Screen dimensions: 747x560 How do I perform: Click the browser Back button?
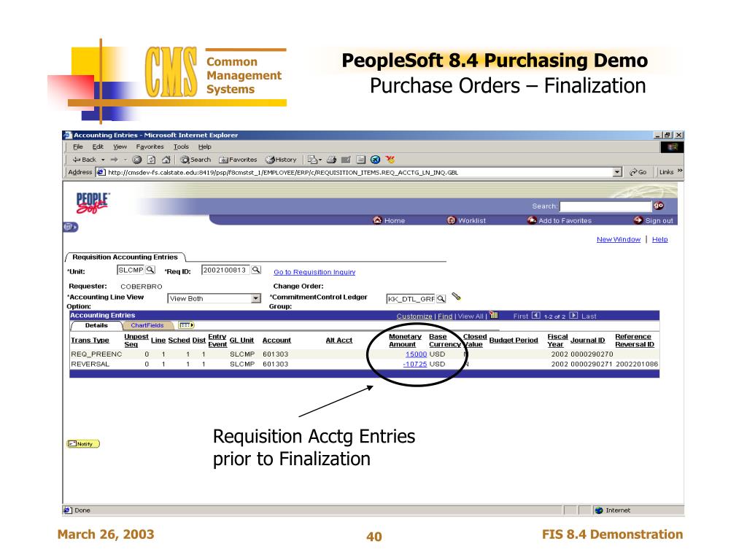pos(84,160)
